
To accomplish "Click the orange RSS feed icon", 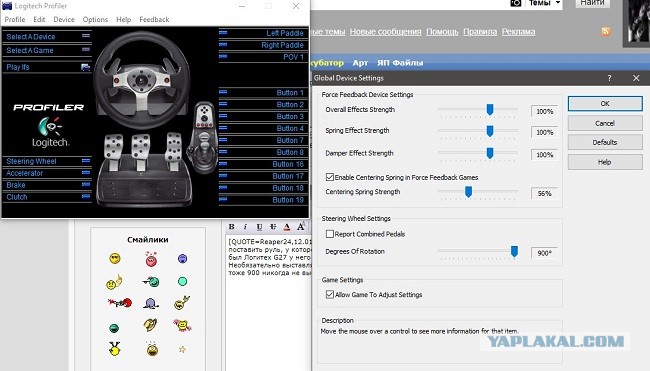I will (x=606, y=32).
